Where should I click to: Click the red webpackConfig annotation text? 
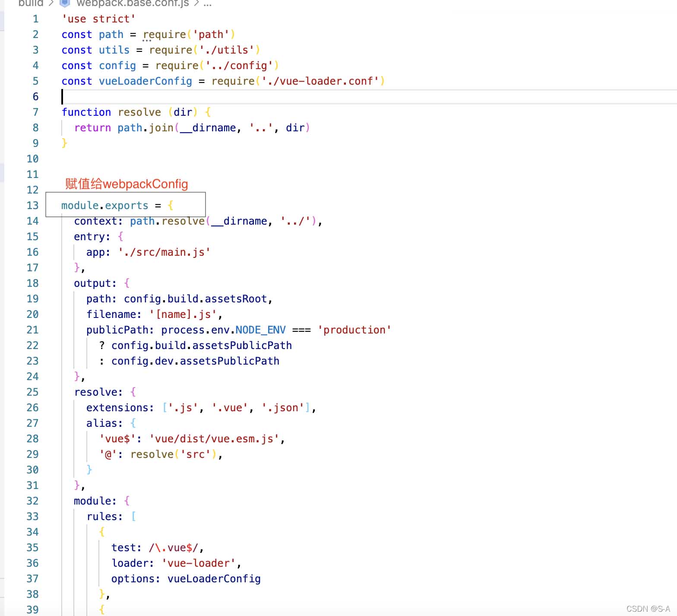(x=127, y=184)
